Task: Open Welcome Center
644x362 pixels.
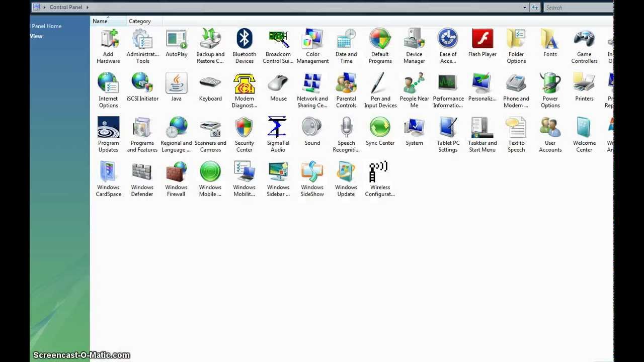Action: coord(584,135)
